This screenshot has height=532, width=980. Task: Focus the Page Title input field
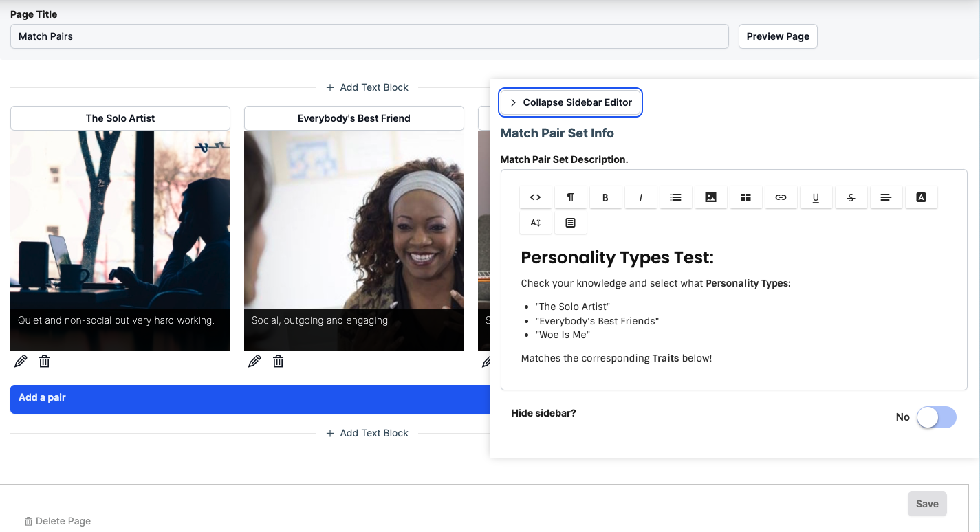(x=369, y=36)
